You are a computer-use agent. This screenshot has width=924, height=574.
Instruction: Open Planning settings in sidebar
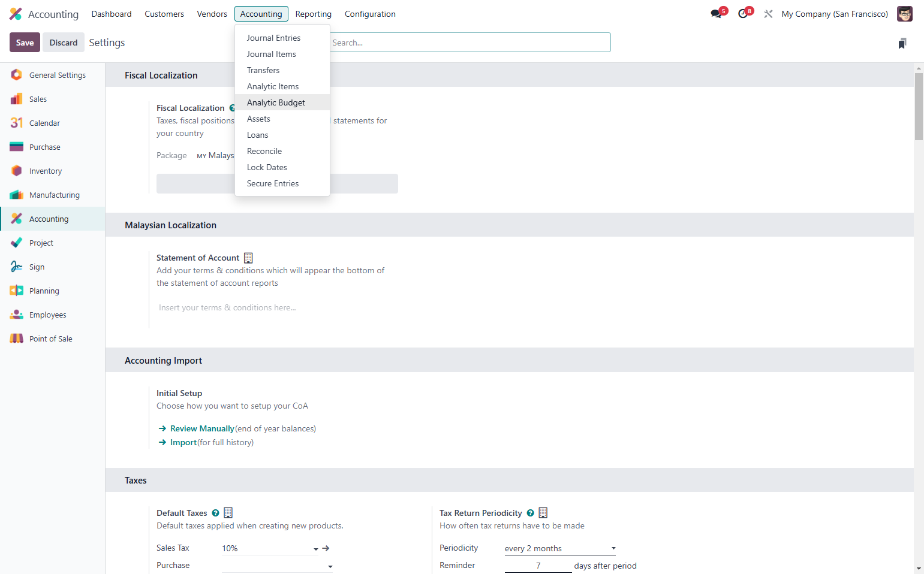53,291
